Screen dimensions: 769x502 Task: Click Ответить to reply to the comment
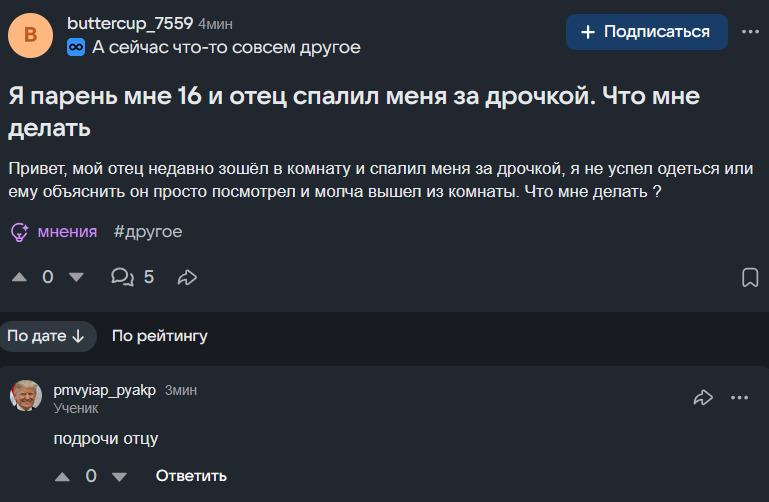click(191, 476)
